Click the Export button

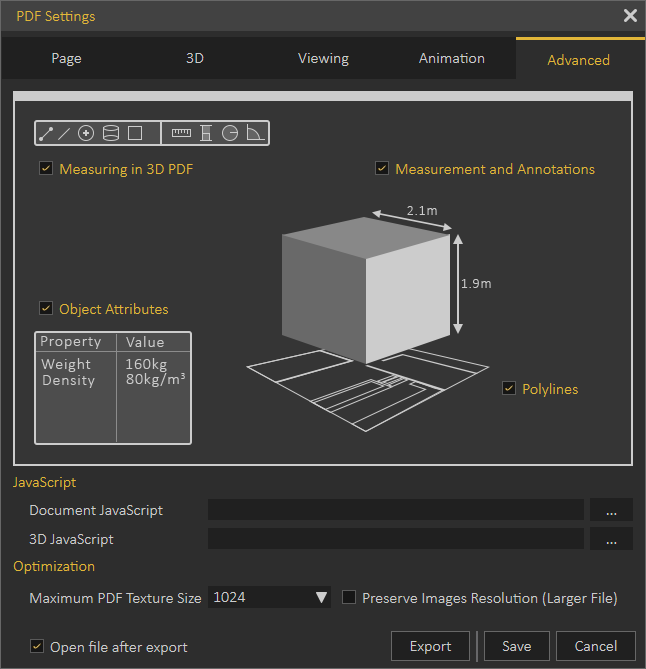coord(430,646)
